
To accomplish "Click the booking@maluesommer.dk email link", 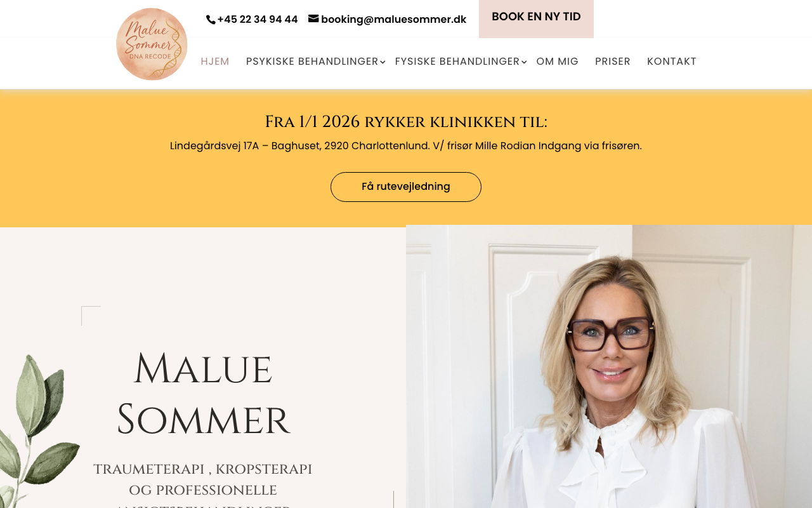I will pos(394,20).
